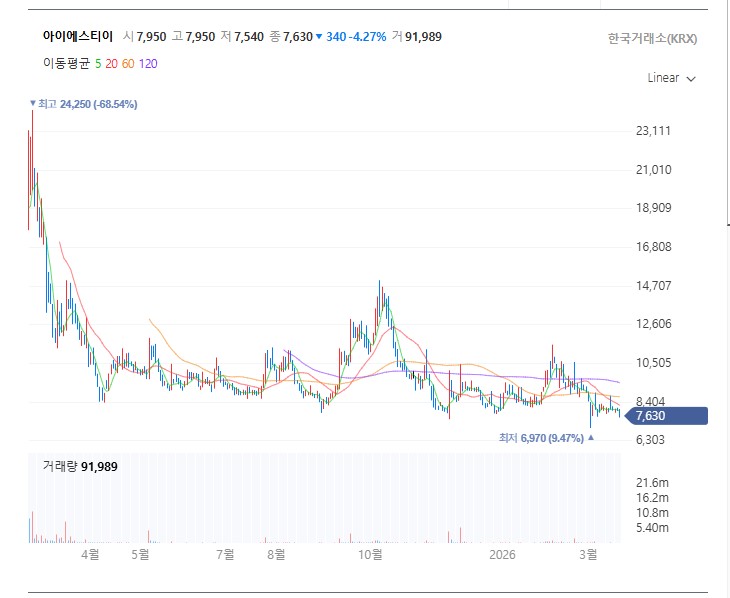Click the 5.40m volume axis value
Screen dimensions: 730x598
pyautogui.click(x=652, y=528)
